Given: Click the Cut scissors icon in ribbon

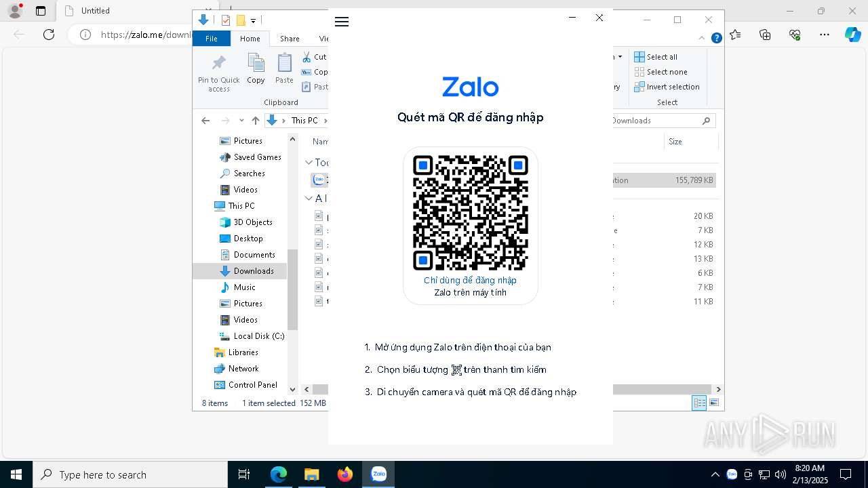Looking at the screenshot, I should [307, 57].
